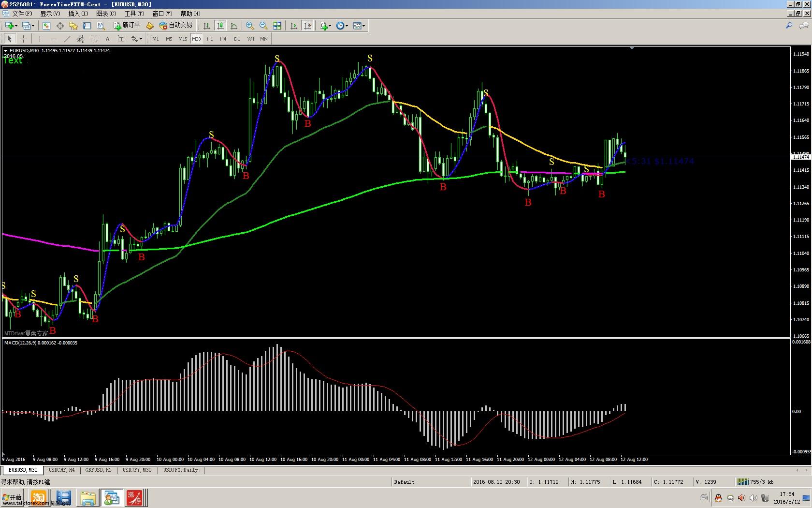Image resolution: width=812 pixels, height=508 pixels.
Task: Open the 工具(T) menu
Action: (x=134, y=14)
